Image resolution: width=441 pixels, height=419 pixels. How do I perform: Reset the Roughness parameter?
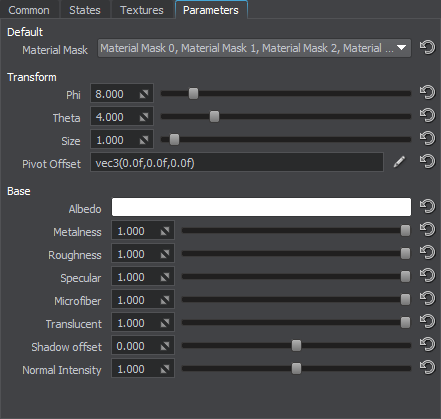coord(427,253)
